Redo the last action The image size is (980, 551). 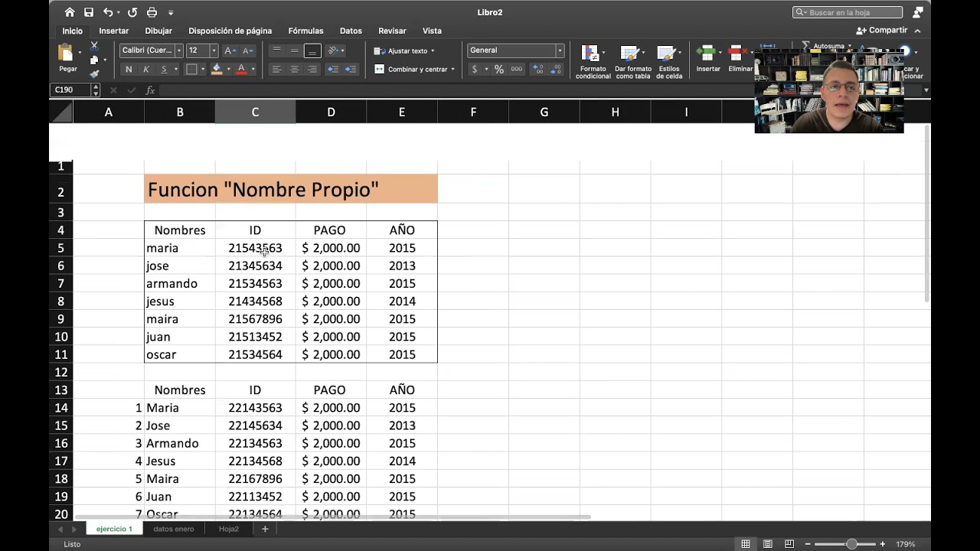coord(132,12)
